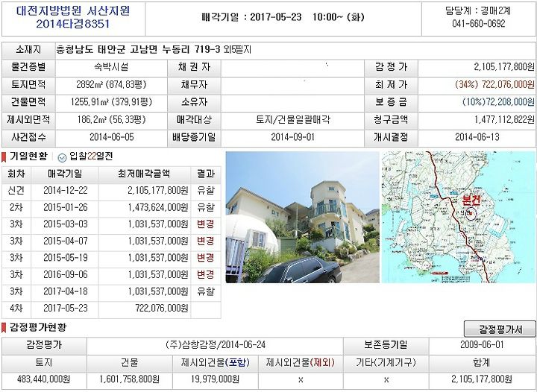Viewport: 537px width, 392px height.
Task: Click the checkmark icon beside 입찰22일전
Action: (62, 157)
